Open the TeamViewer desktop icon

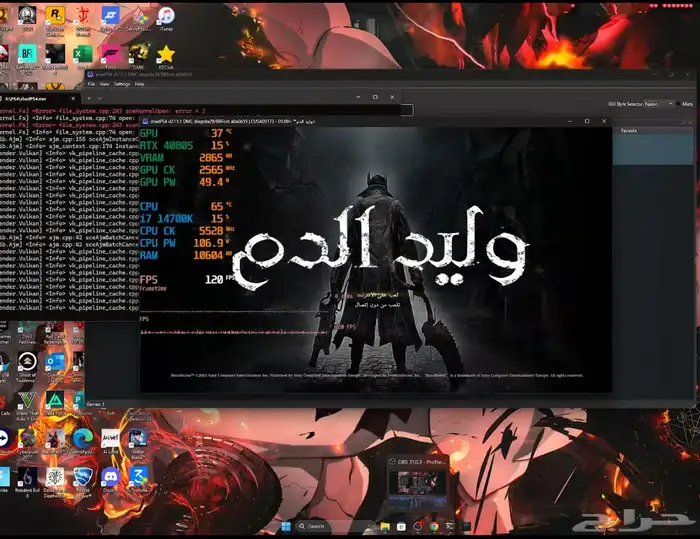tap(4, 439)
